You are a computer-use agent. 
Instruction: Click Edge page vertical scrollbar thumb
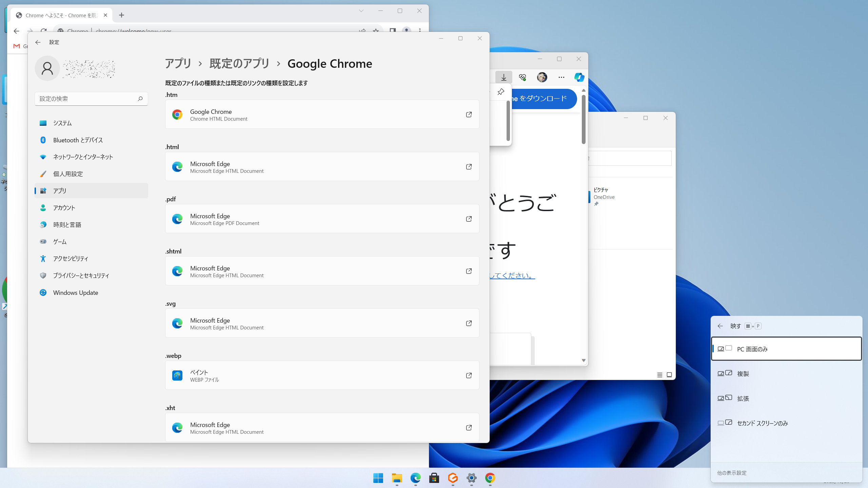(x=584, y=119)
